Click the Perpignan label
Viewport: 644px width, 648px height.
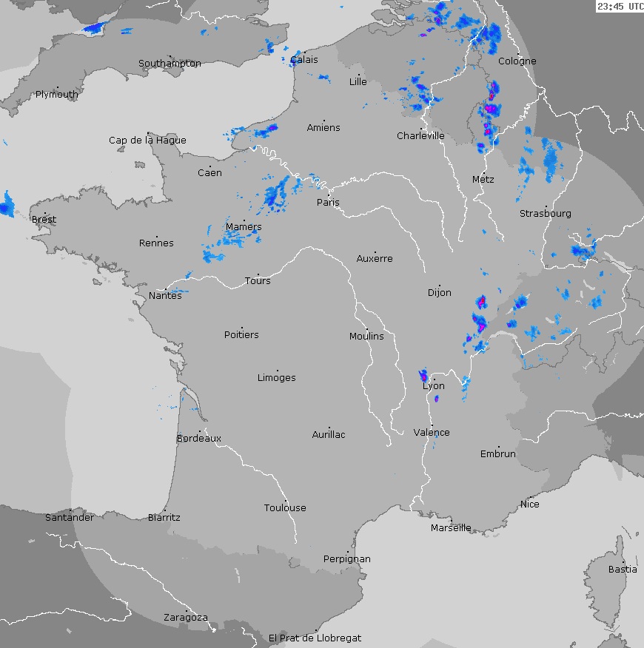pos(347,559)
